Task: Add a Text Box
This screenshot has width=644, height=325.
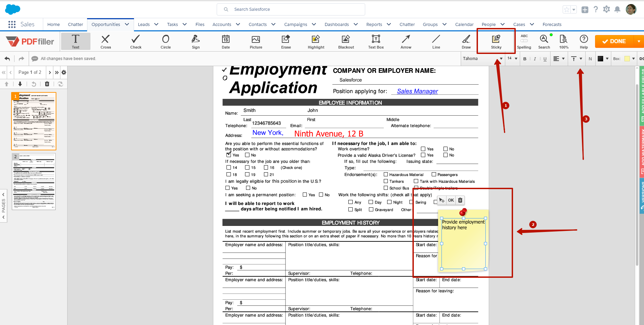Action: pyautogui.click(x=376, y=41)
